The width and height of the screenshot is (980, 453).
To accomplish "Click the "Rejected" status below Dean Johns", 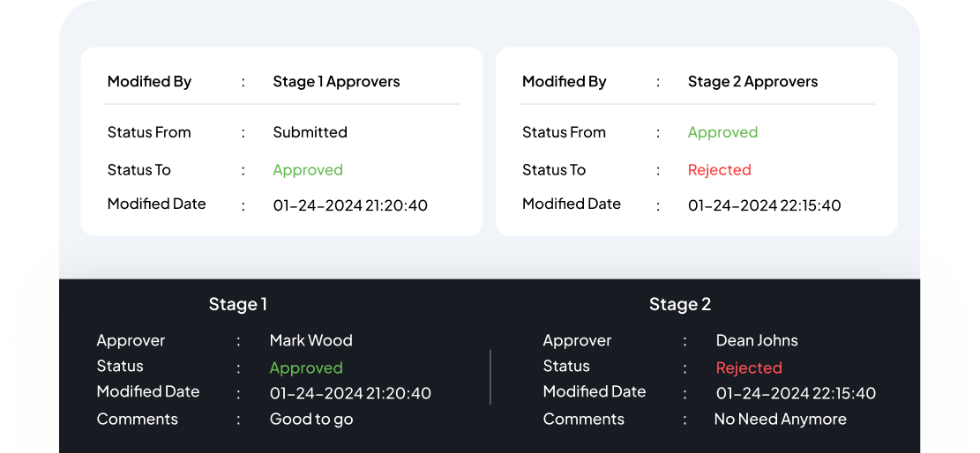I will coord(749,368).
